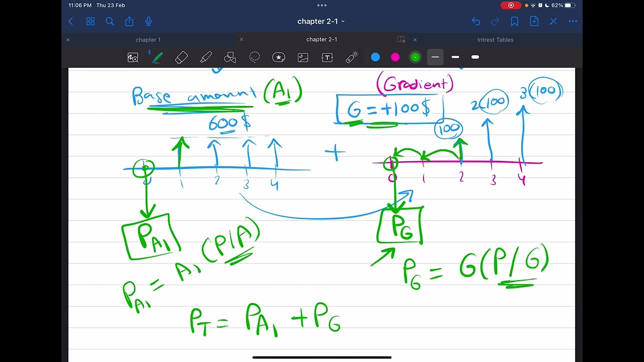Close the chapter 1 tab
644x362 pixels.
point(68,40)
